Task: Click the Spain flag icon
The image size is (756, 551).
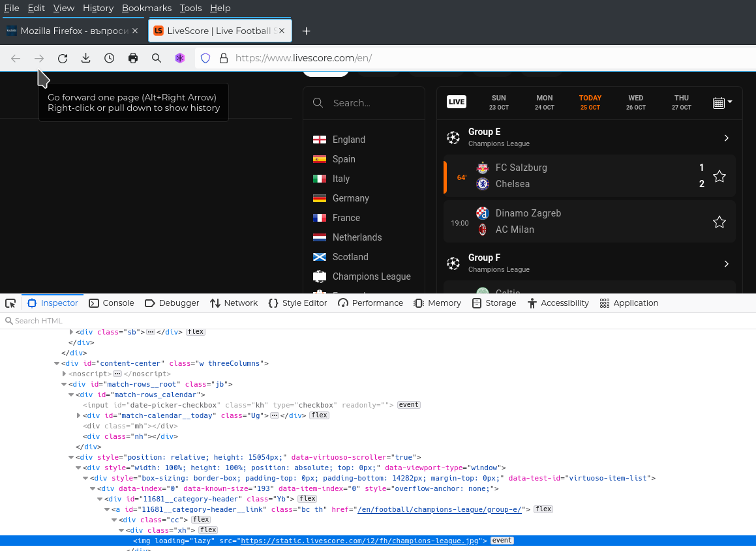Action: (x=319, y=159)
